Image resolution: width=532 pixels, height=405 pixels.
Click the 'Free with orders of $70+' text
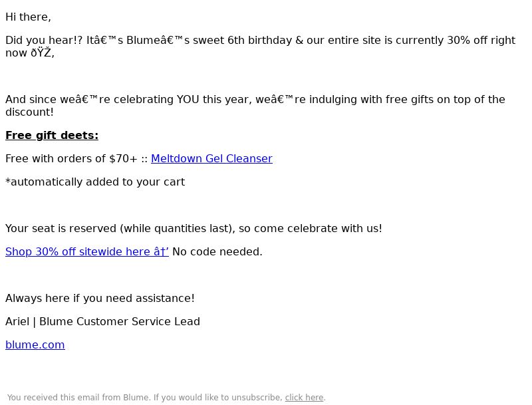(71, 158)
